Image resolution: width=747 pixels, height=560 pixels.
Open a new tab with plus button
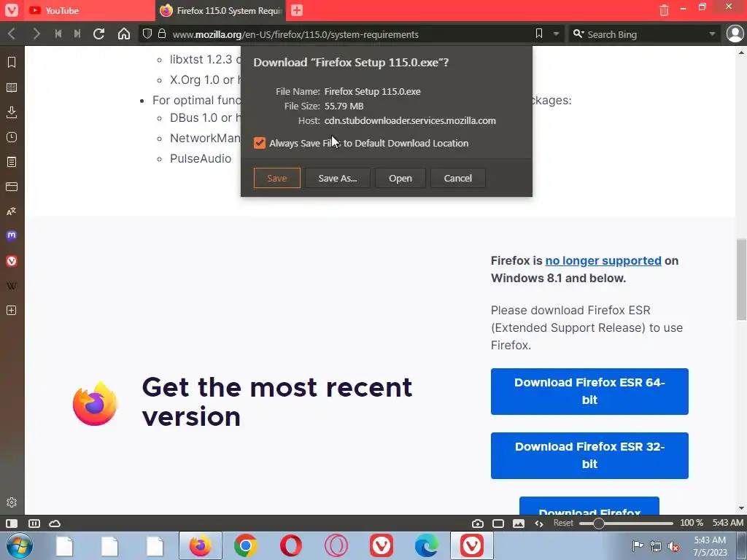point(297,10)
